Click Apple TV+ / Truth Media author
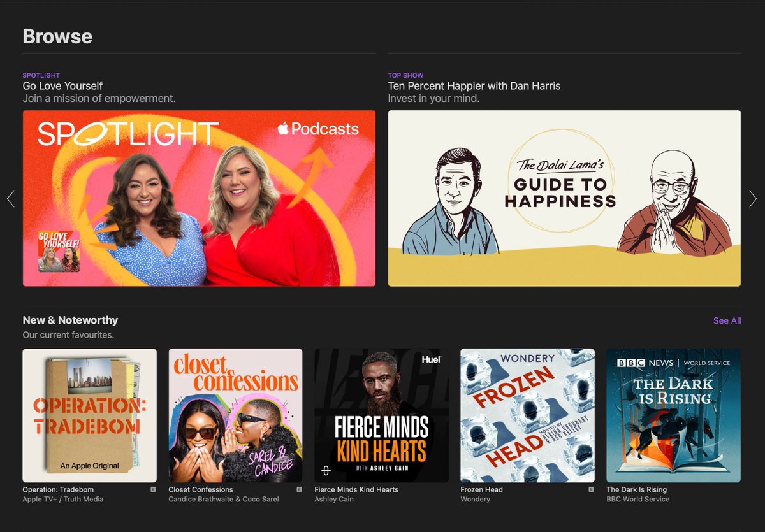765x532 pixels. tap(62, 500)
